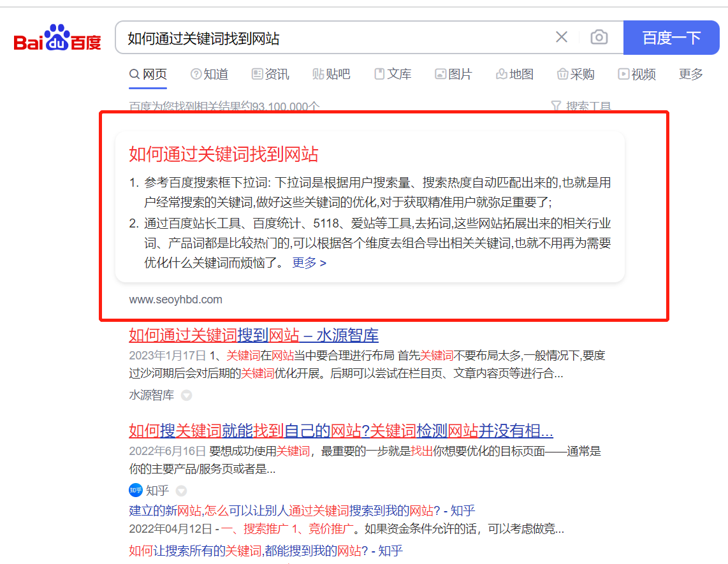This screenshot has width=728, height=564.
Task: Click the 百度一下 search button
Action: click(671, 38)
